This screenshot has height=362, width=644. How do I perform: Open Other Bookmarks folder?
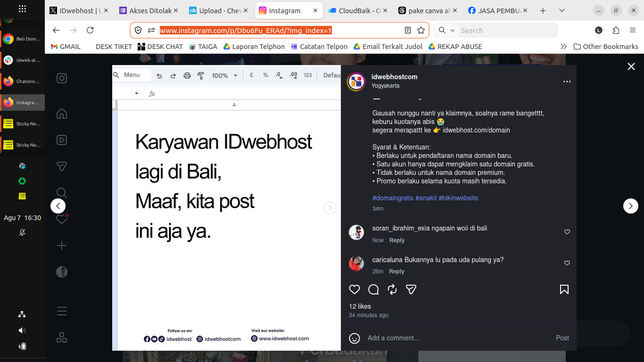606,47
